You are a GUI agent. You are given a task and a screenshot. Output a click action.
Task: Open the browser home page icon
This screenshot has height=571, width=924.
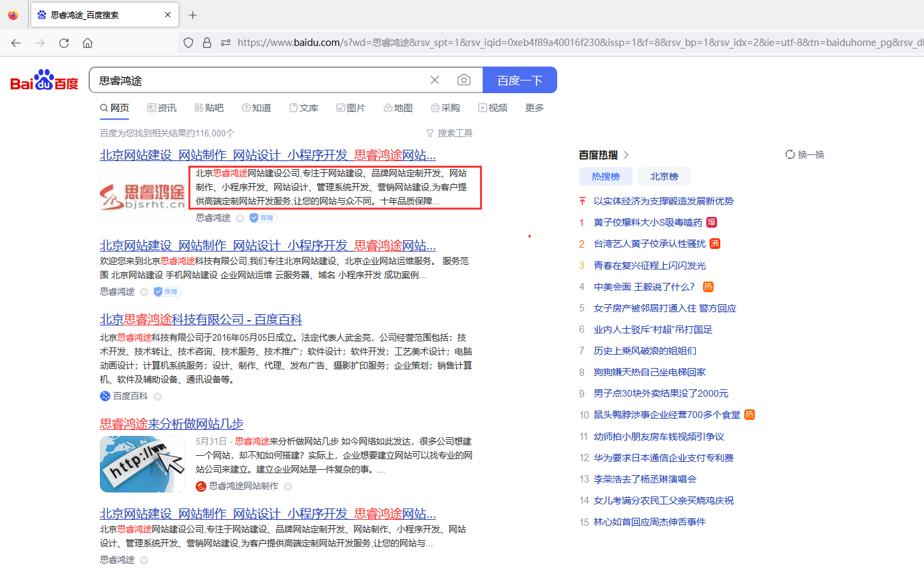(87, 41)
